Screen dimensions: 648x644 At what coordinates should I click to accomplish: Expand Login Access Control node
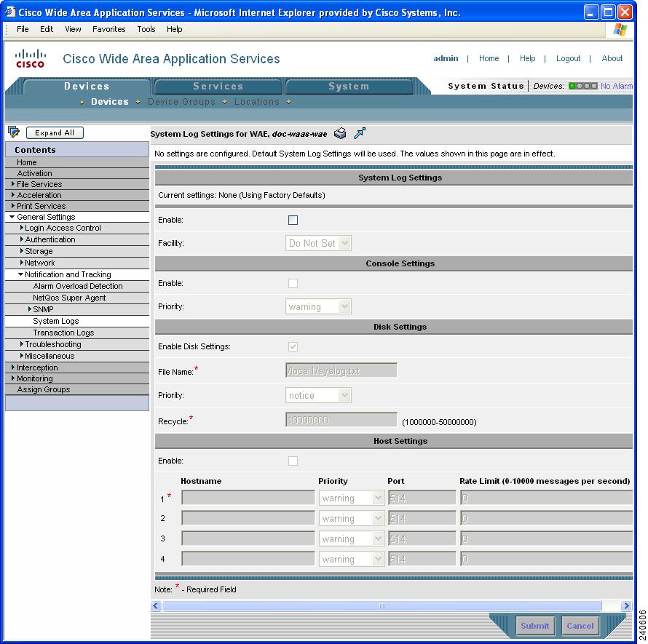coord(22,228)
